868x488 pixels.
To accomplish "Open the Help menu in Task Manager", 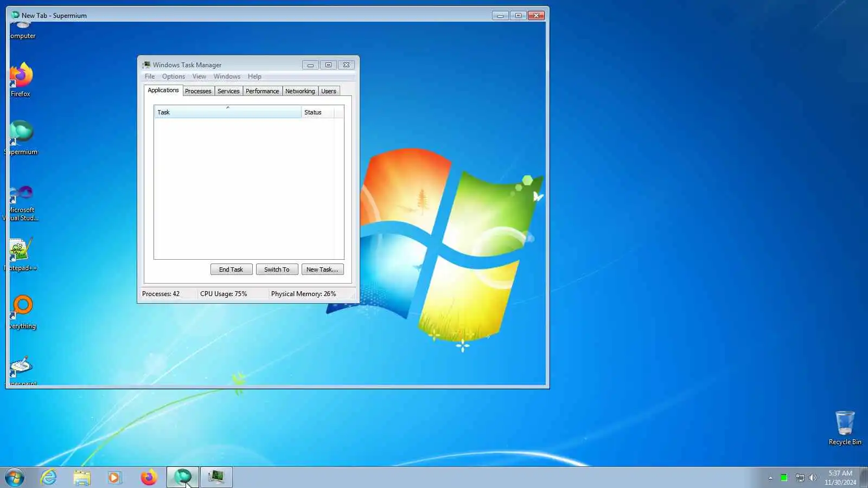I will pyautogui.click(x=254, y=76).
